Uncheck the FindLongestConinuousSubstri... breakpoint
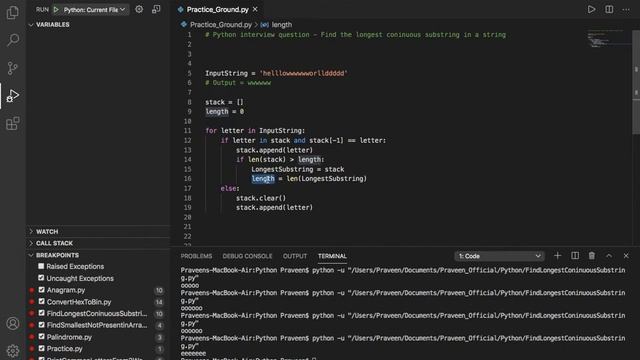Image resolution: width=640 pixels, height=360 pixels. 42,313
